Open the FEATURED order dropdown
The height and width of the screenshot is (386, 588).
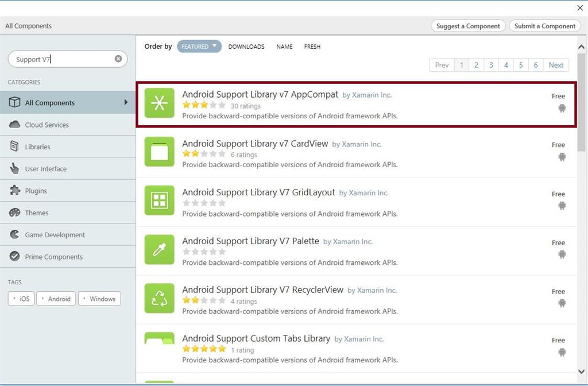point(199,47)
